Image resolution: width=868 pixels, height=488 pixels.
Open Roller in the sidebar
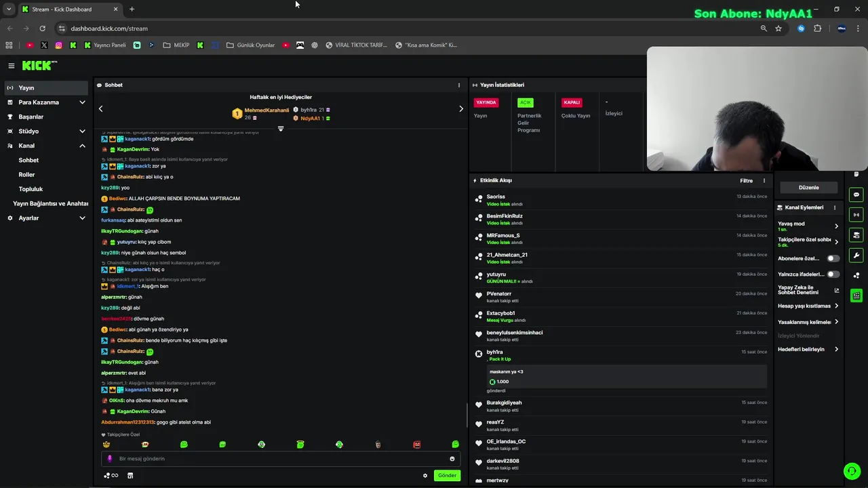coord(26,175)
